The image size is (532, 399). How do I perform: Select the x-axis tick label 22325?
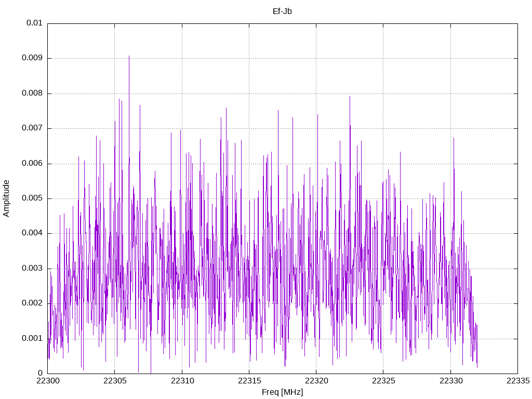[x=383, y=381]
